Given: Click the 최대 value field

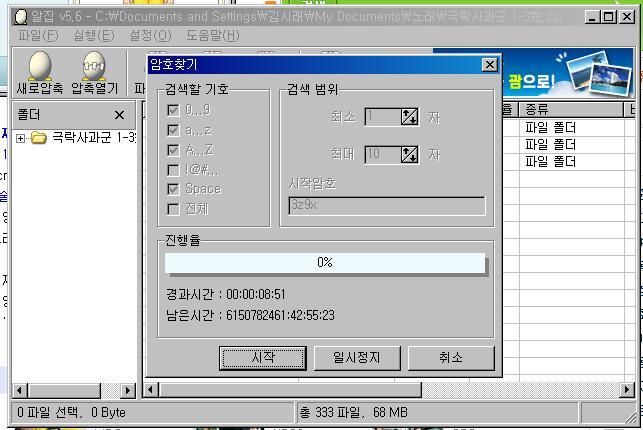Looking at the screenshot, I should (383, 155).
